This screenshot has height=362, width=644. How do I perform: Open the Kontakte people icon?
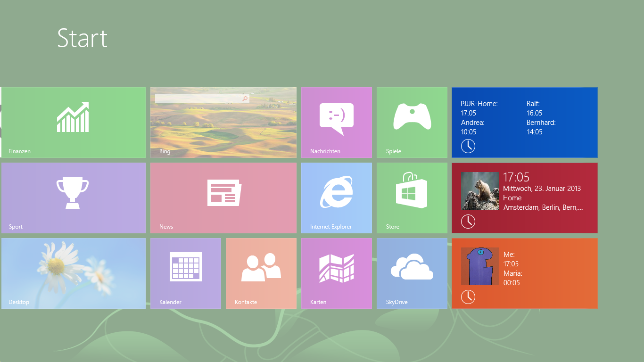click(261, 267)
